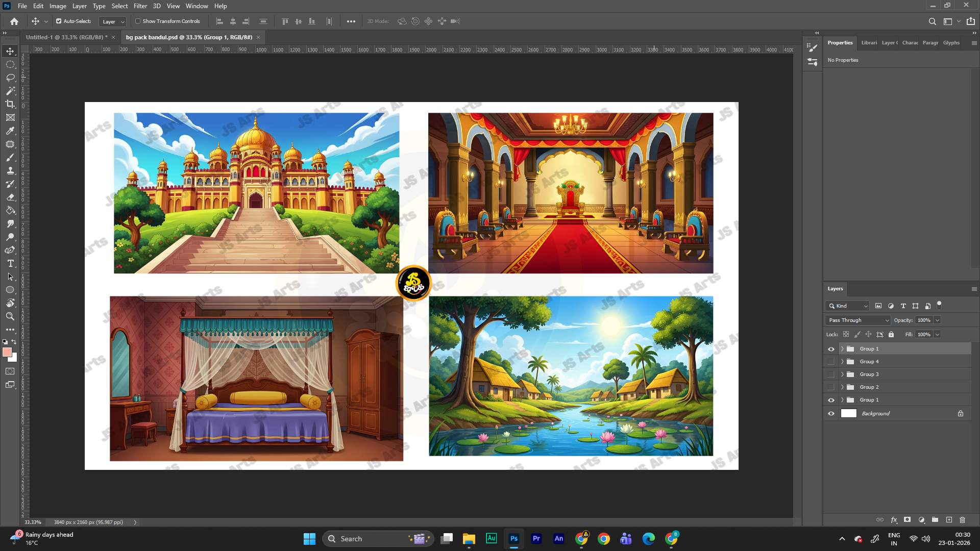
Task: Hide the Group 1 layer
Action: 831,348
